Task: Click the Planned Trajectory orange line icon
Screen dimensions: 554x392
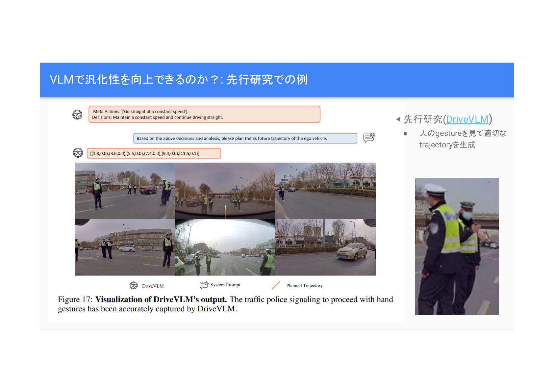Action: coord(276,285)
